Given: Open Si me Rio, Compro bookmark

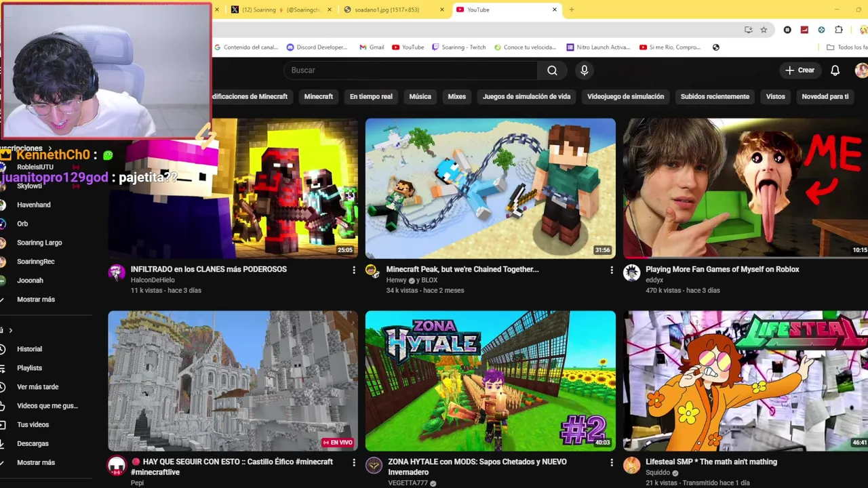Looking at the screenshot, I should pos(669,47).
